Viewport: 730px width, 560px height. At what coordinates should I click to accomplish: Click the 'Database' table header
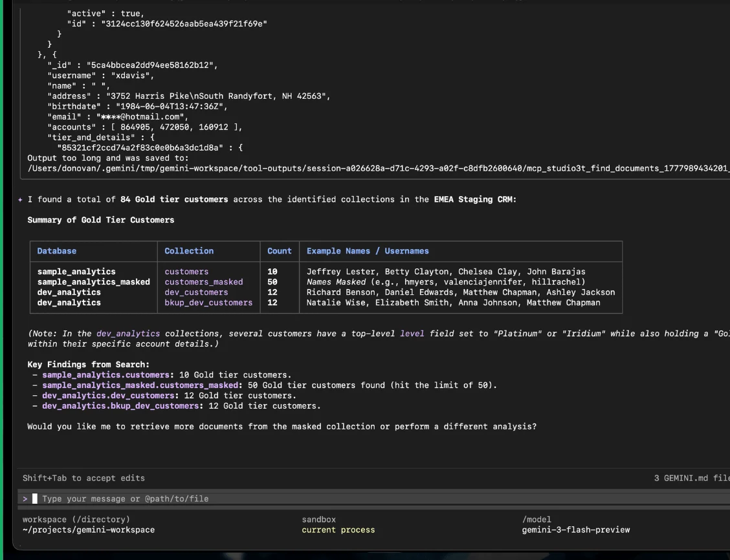57,251
